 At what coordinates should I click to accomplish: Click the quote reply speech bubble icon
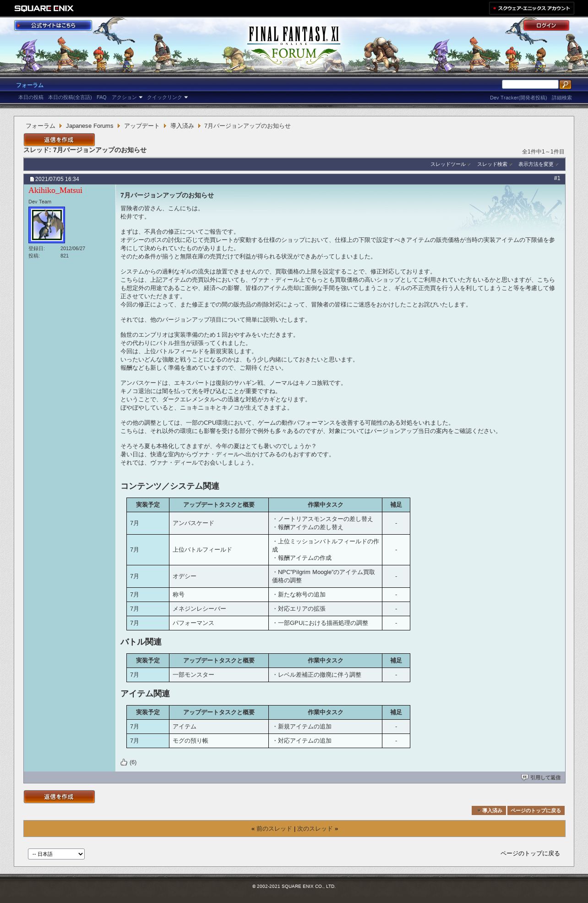pos(525,777)
